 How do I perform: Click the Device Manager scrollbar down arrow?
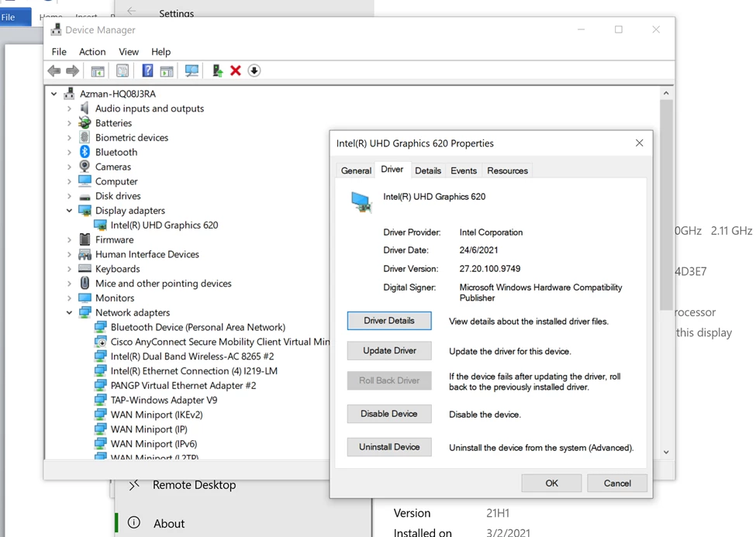(x=666, y=453)
